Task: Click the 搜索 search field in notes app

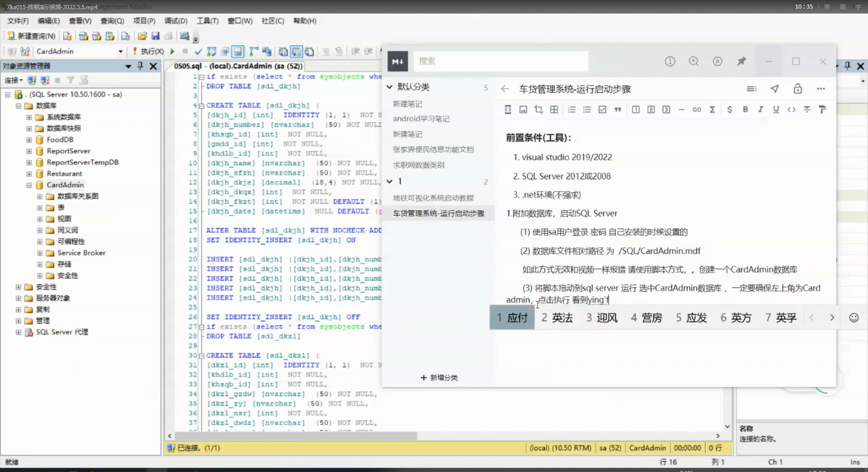Action: [500, 61]
